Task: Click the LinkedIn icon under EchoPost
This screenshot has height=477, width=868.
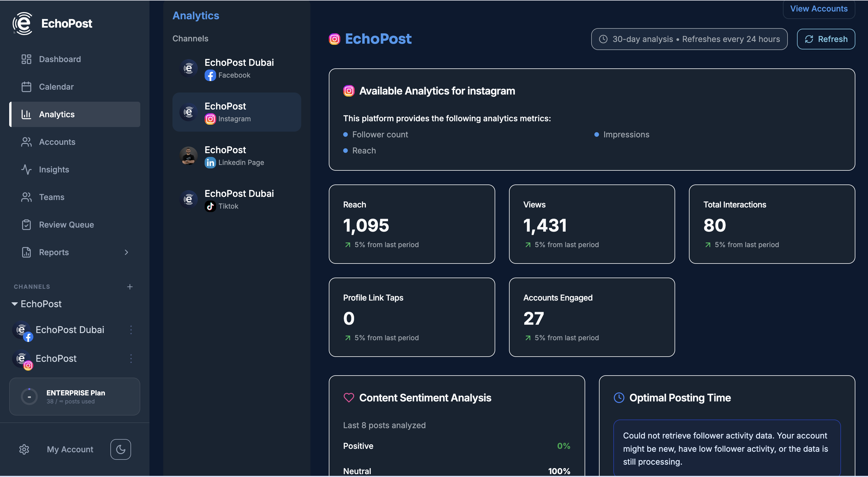Action: [x=210, y=163]
